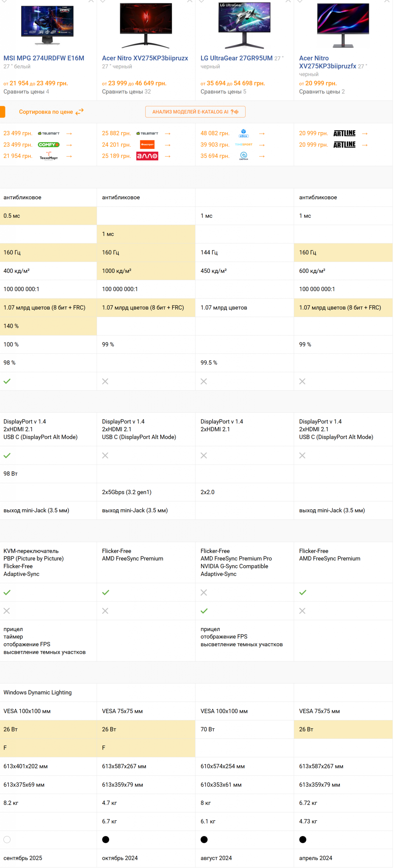Open the Denika shop logo
Screen dimensions: 395x868
click(244, 156)
